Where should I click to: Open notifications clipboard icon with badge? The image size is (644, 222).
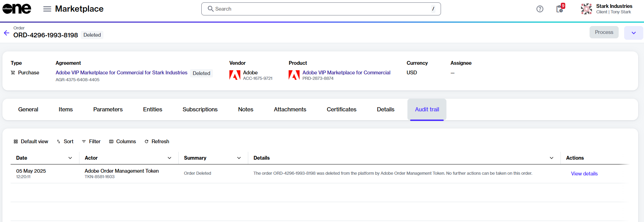(x=560, y=9)
